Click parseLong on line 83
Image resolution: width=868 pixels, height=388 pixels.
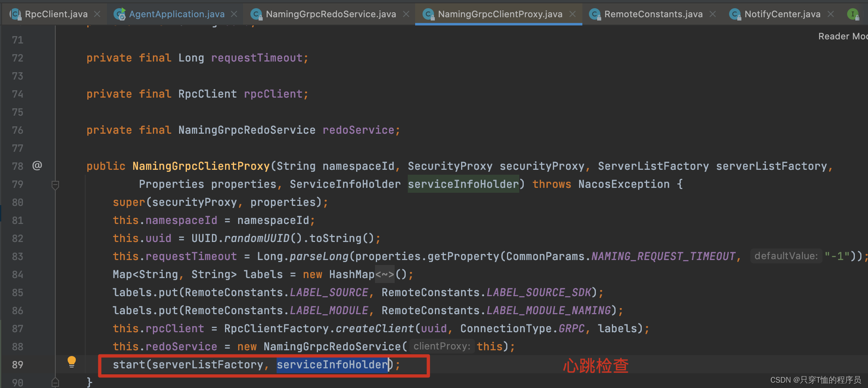(x=319, y=256)
